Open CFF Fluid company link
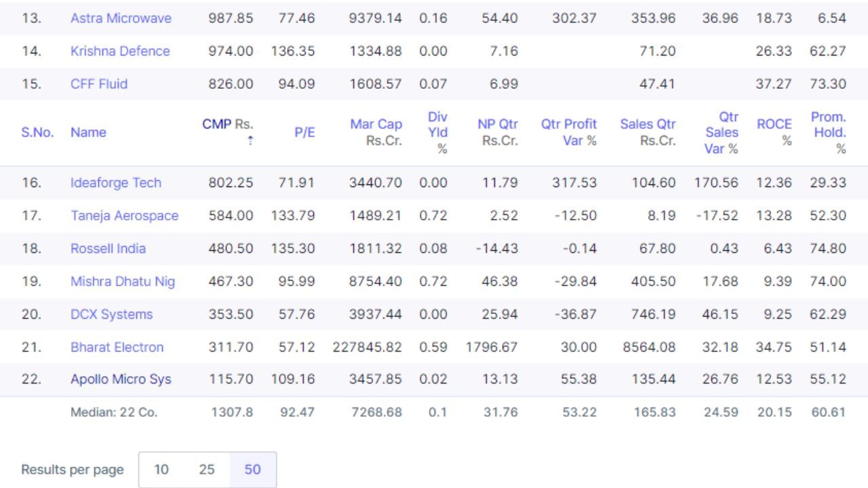The image size is (868, 488). click(x=99, y=84)
